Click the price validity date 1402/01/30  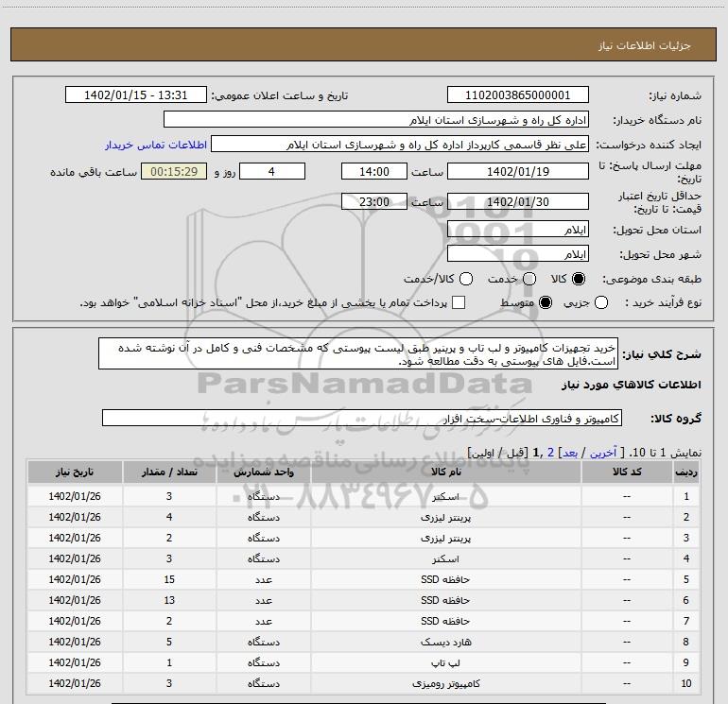(518, 202)
